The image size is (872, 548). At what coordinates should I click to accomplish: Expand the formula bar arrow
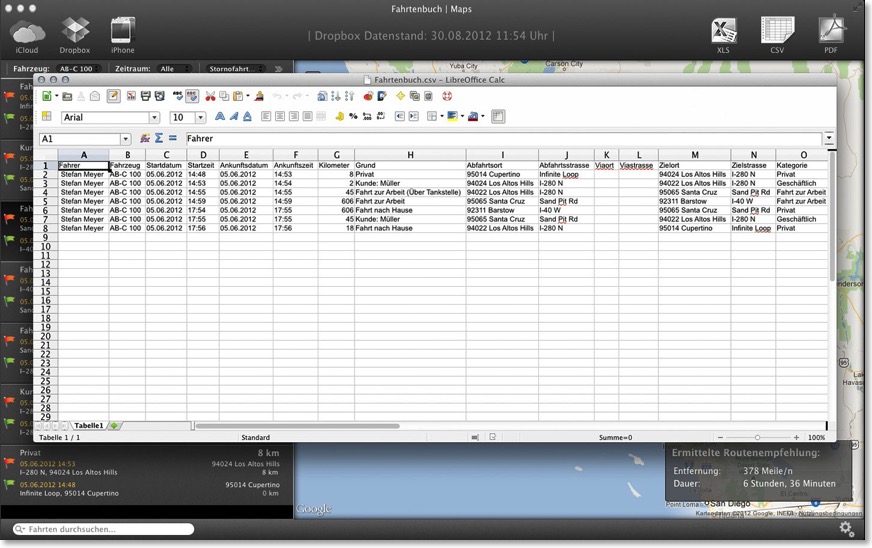(829, 137)
